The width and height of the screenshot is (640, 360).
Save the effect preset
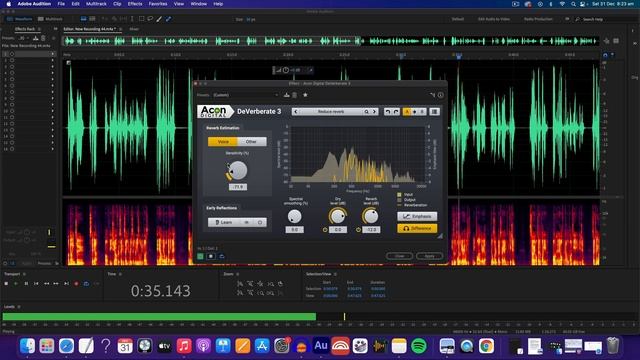pyautogui.click(x=287, y=95)
